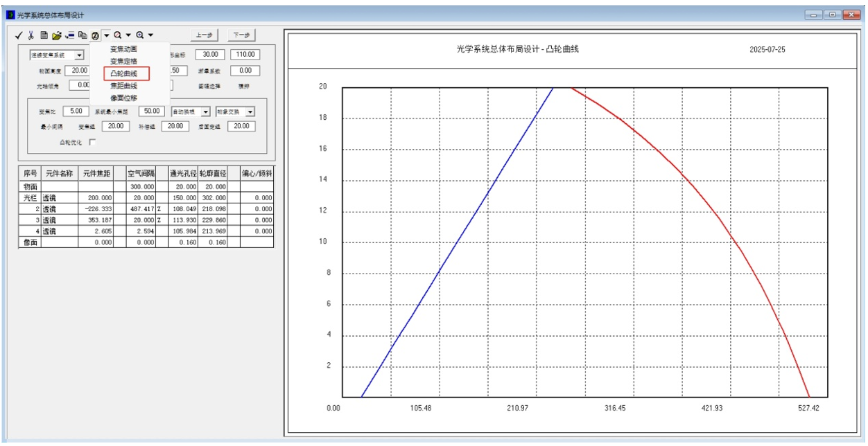Click the zoom-in magnifier icon

coord(140,35)
